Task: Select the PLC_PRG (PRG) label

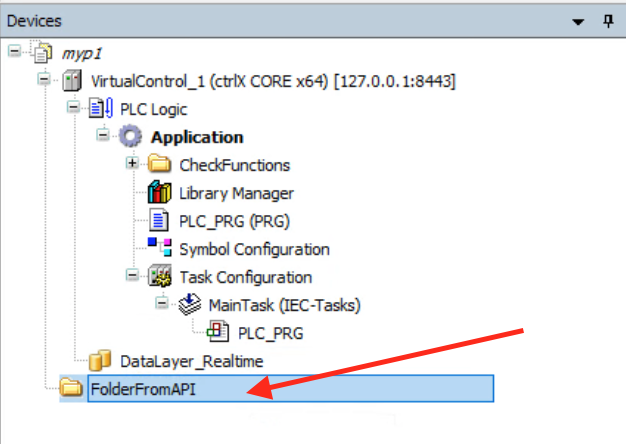Action: tap(234, 222)
